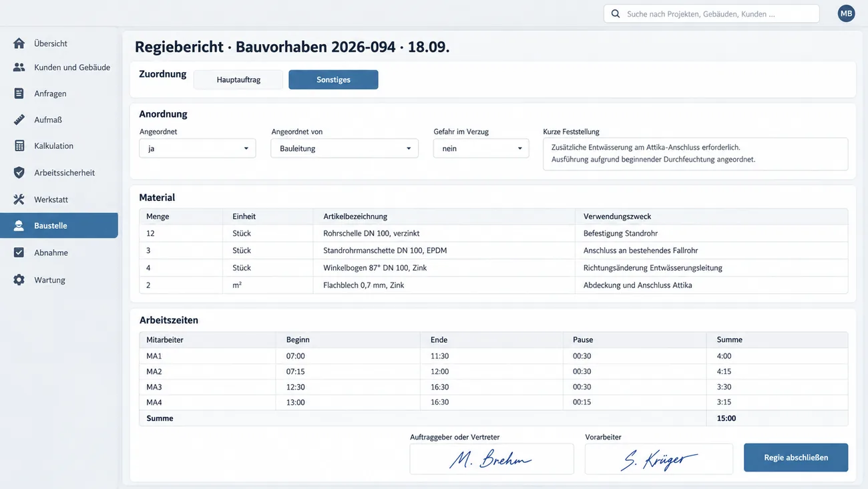Click MA2 start time 07:15
Screen dimensions: 868x489
[348, 371]
